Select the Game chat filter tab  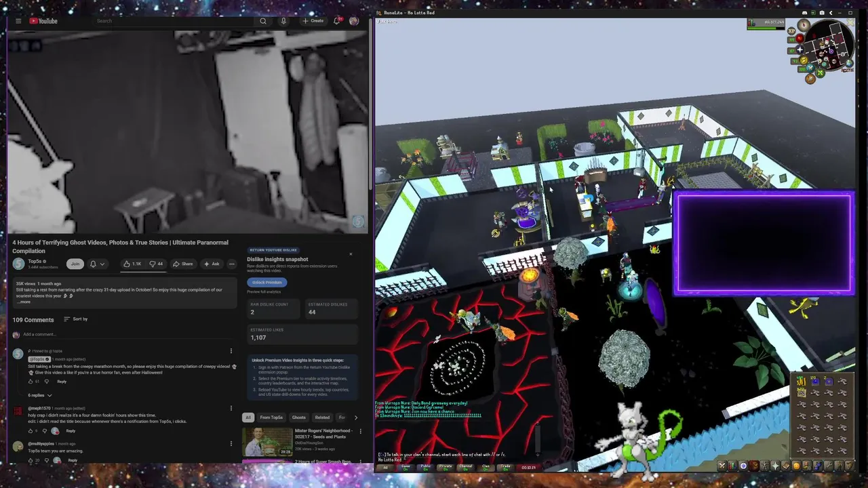point(406,467)
